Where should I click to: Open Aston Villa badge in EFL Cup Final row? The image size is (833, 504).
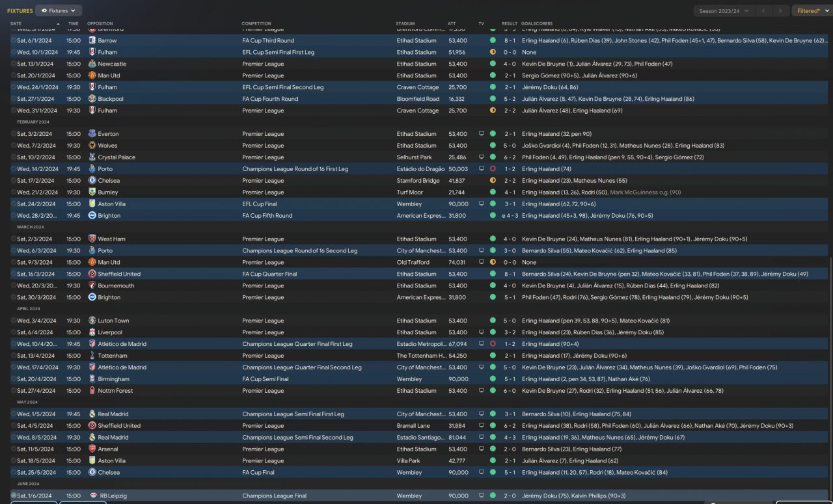click(92, 204)
